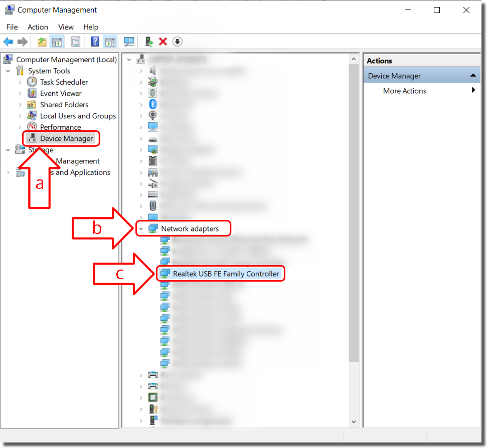Select Device Manager in the console tree

pyautogui.click(x=66, y=138)
